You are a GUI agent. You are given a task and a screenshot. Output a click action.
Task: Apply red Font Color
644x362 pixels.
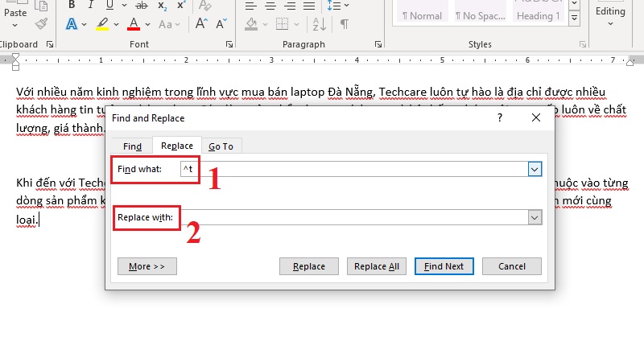point(134,24)
